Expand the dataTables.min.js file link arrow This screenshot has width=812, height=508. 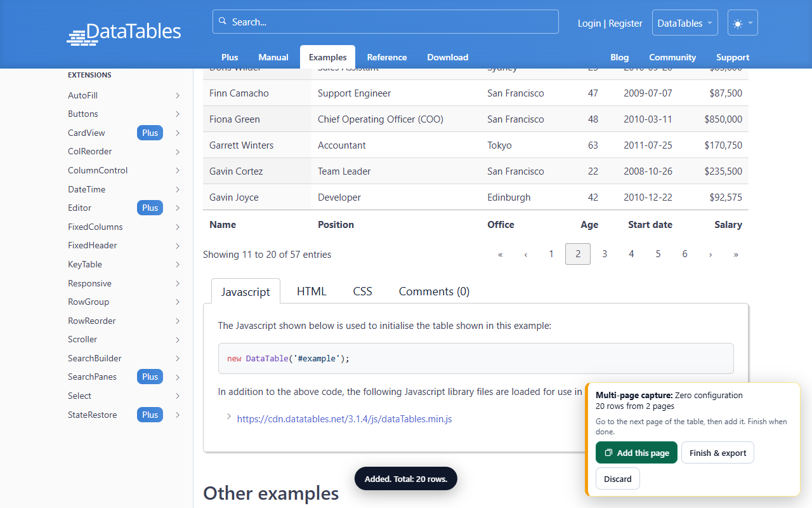coord(228,417)
